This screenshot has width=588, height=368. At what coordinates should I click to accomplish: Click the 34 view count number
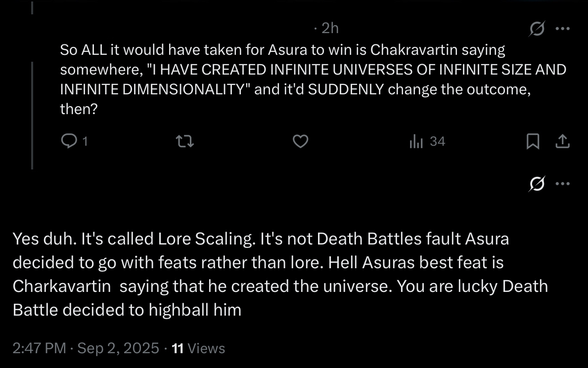[x=437, y=141]
